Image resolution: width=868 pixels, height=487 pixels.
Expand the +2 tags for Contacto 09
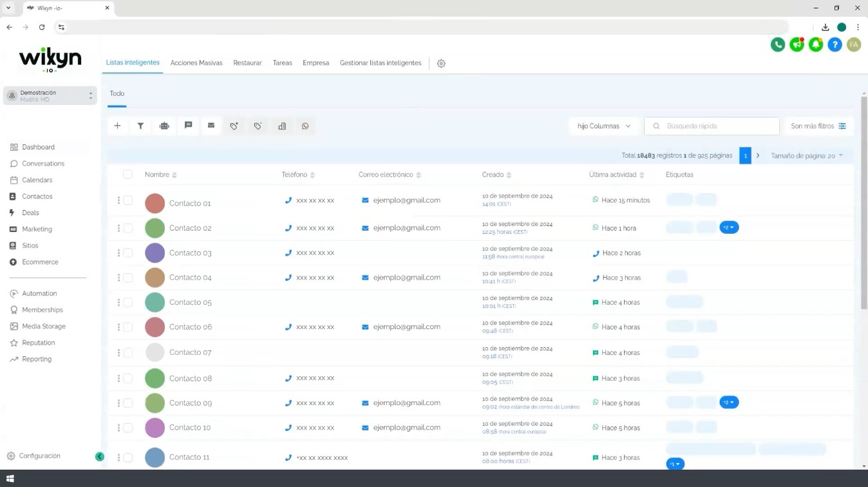pos(729,403)
